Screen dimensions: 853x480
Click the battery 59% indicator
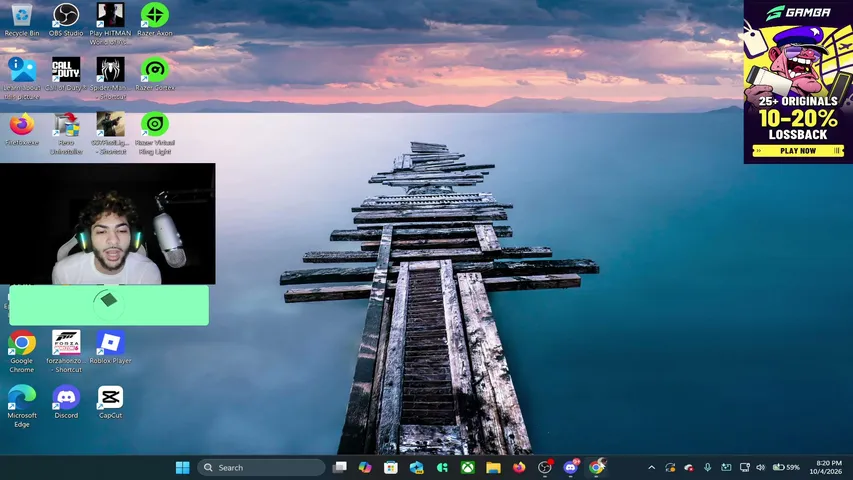786,467
